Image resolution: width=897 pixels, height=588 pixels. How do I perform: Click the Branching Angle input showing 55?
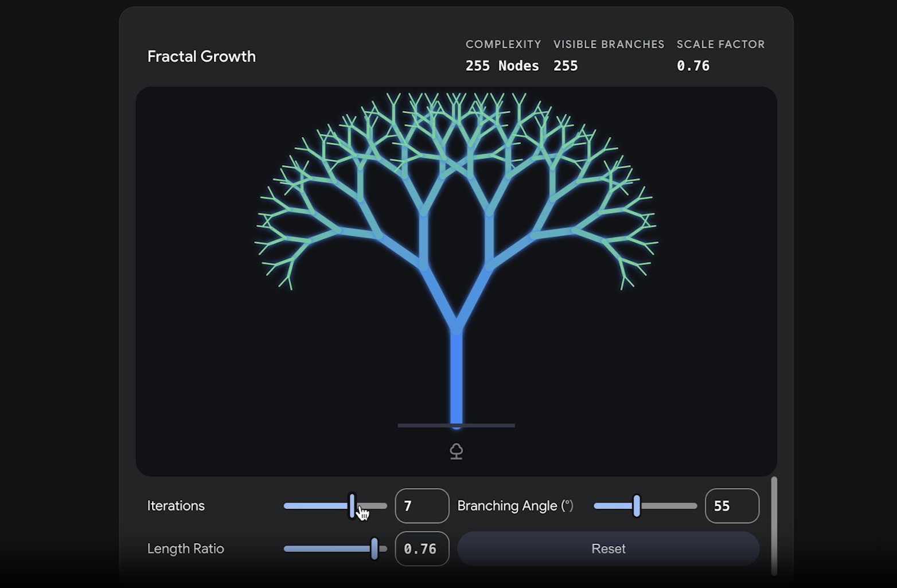[x=731, y=506]
